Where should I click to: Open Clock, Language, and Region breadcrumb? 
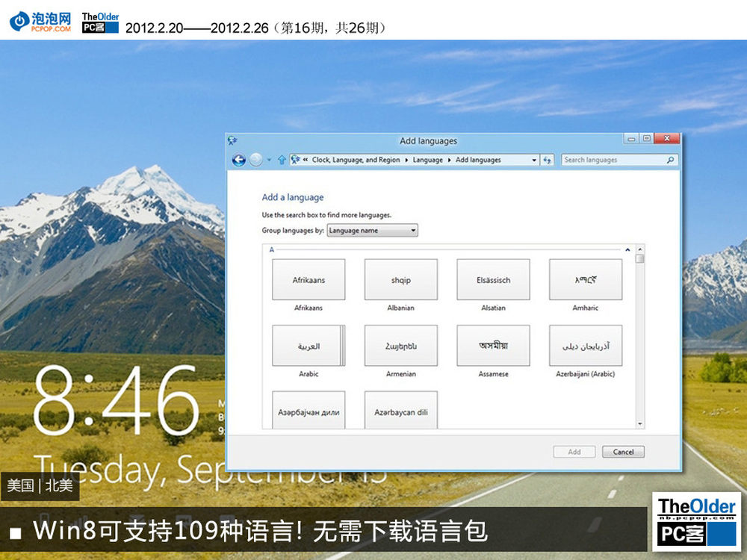[356, 160]
